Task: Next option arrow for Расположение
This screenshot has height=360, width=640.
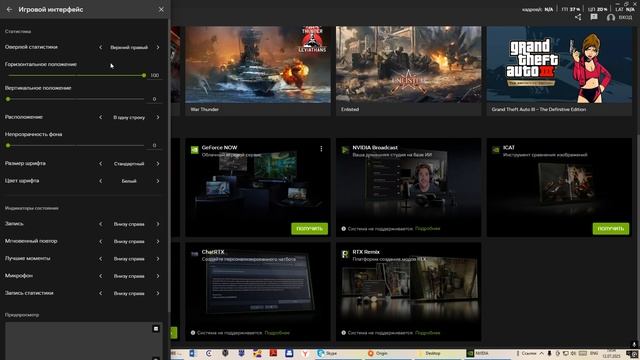Action: coord(158,118)
